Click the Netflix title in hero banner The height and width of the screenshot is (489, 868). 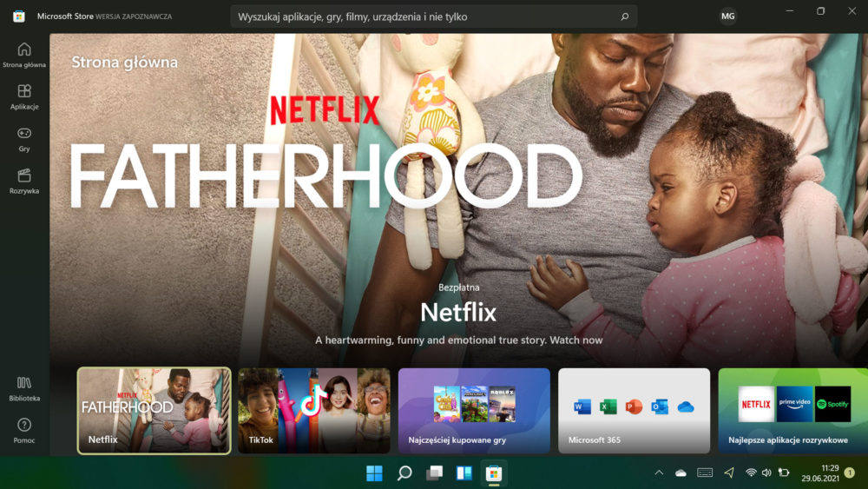point(458,313)
